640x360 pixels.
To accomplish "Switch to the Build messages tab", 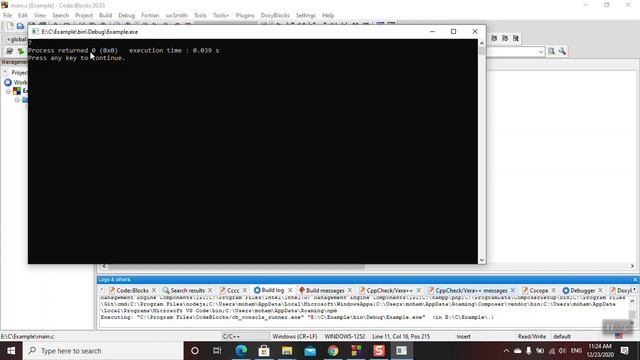I will pos(325,291).
